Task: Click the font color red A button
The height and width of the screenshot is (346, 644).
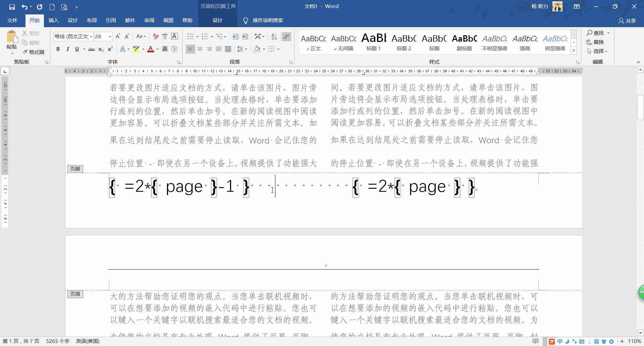Action: pos(151,49)
